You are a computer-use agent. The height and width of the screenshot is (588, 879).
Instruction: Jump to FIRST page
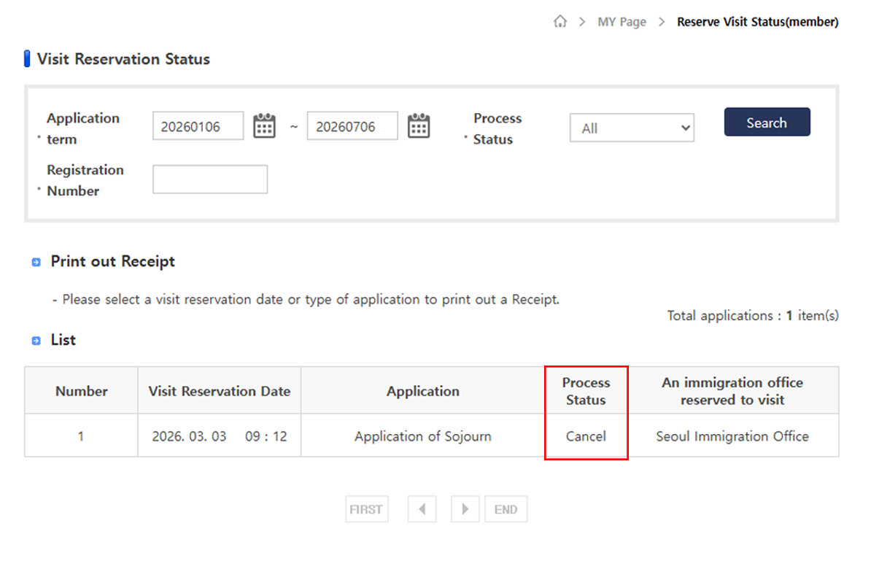[366, 509]
